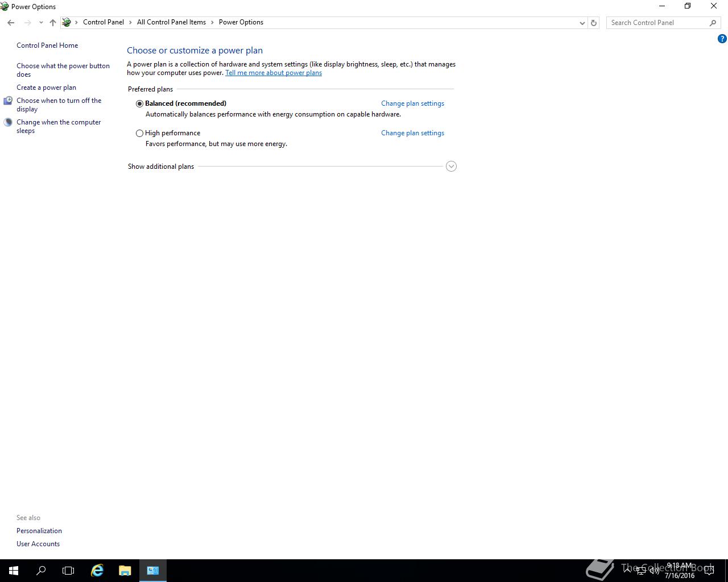Screen dimensions: 728x582
Task: Click the Power Options title bar icon
Action: coord(5,7)
